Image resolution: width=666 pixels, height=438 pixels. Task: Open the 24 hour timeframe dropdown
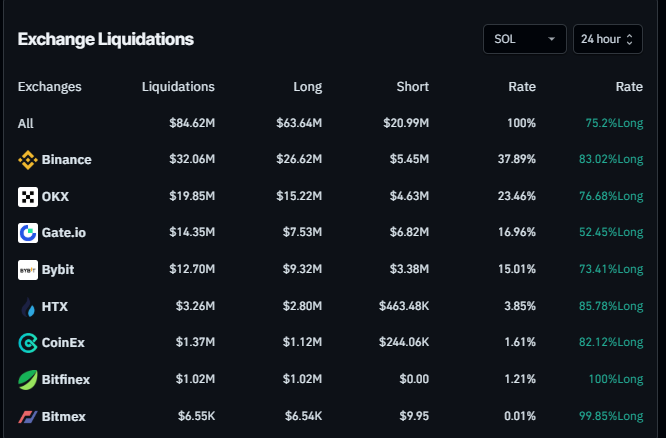(607, 39)
